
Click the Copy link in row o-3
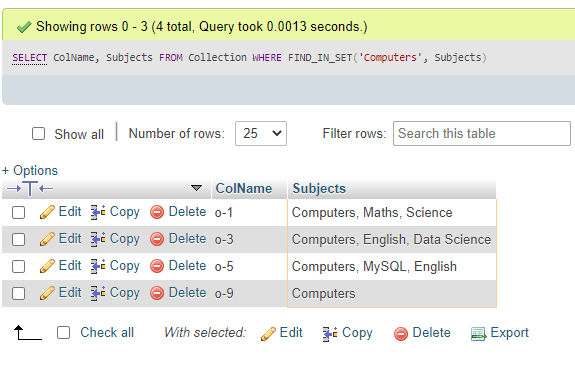point(125,239)
